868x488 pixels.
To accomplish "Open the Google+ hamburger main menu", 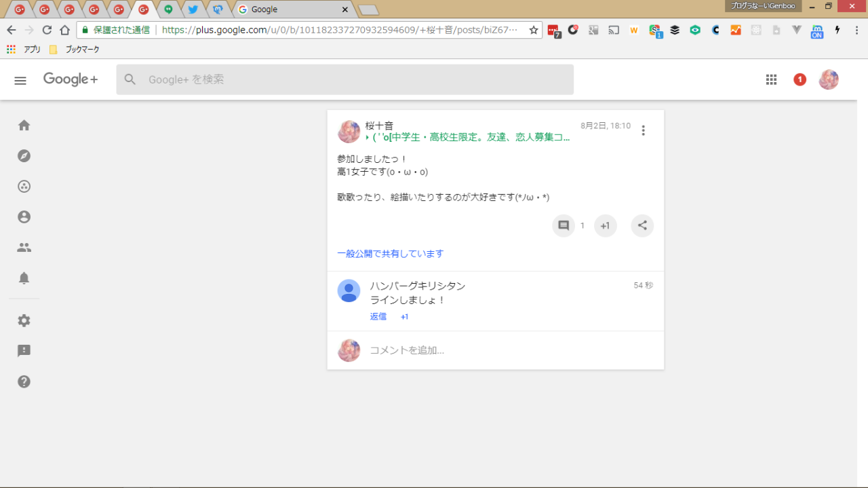I will [x=20, y=80].
